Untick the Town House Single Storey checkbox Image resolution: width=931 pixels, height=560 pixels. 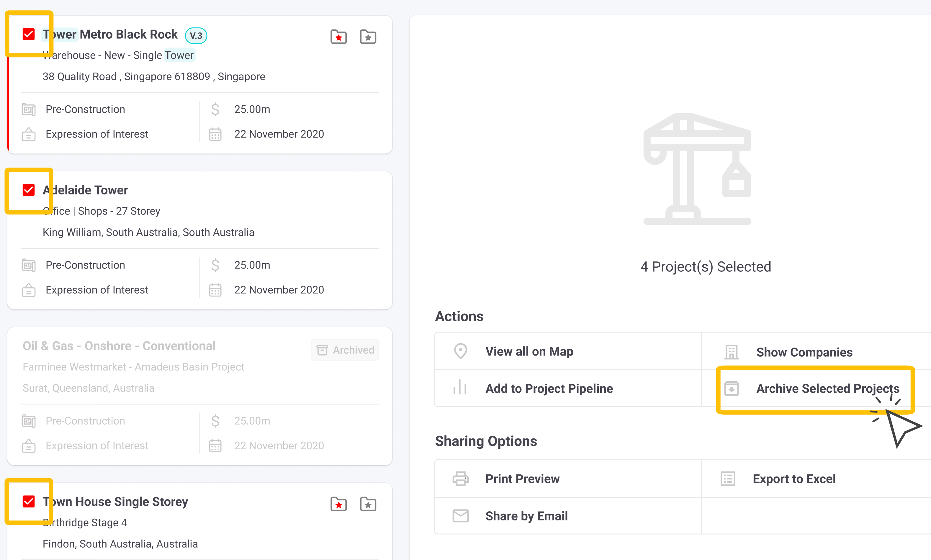(x=29, y=501)
